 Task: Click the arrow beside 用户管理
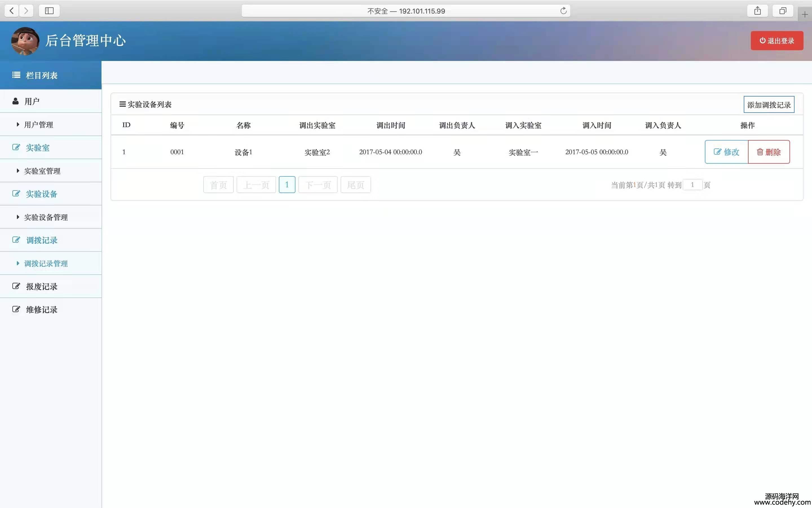pos(18,125)
